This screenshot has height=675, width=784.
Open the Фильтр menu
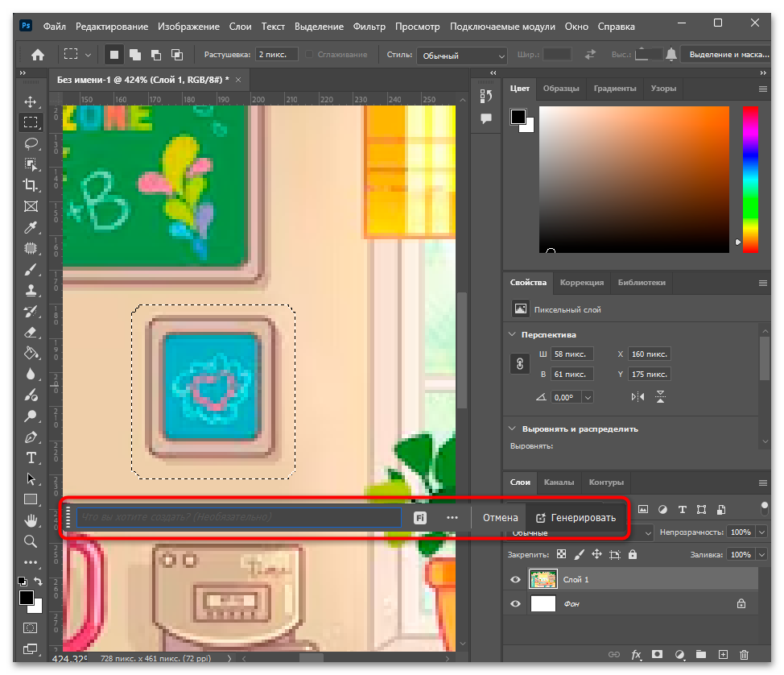pos(369,27)
